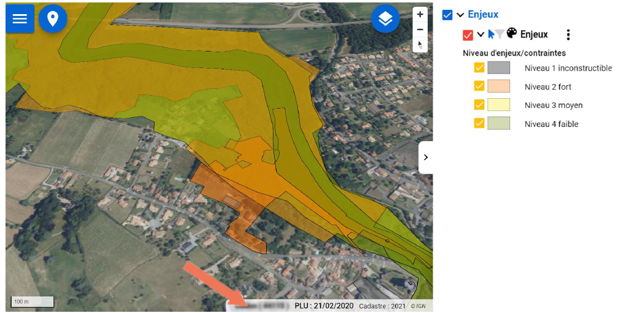The image size is (644, 313).
Task: Zoom in on the map
Action: point(420,14)
